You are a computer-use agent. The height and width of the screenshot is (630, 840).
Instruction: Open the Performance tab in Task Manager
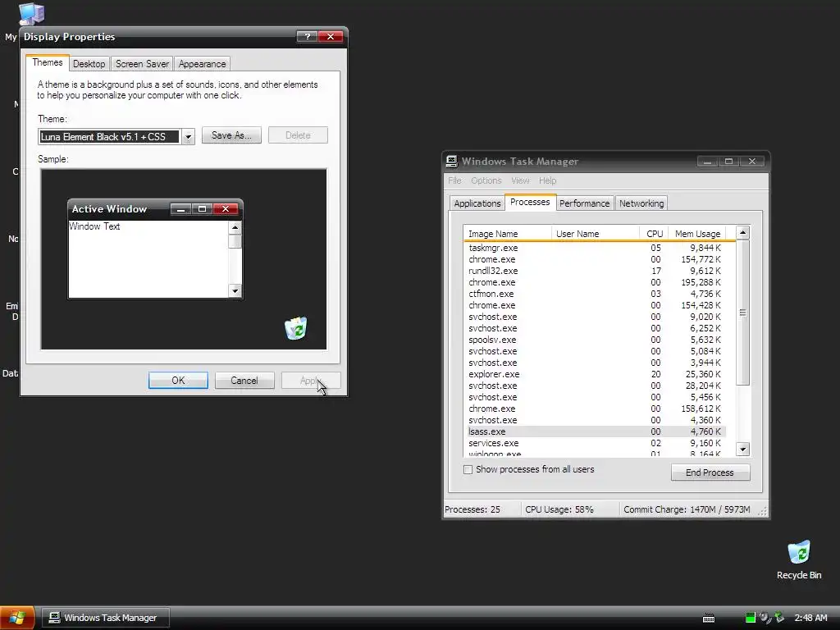(x=584, y=203)
